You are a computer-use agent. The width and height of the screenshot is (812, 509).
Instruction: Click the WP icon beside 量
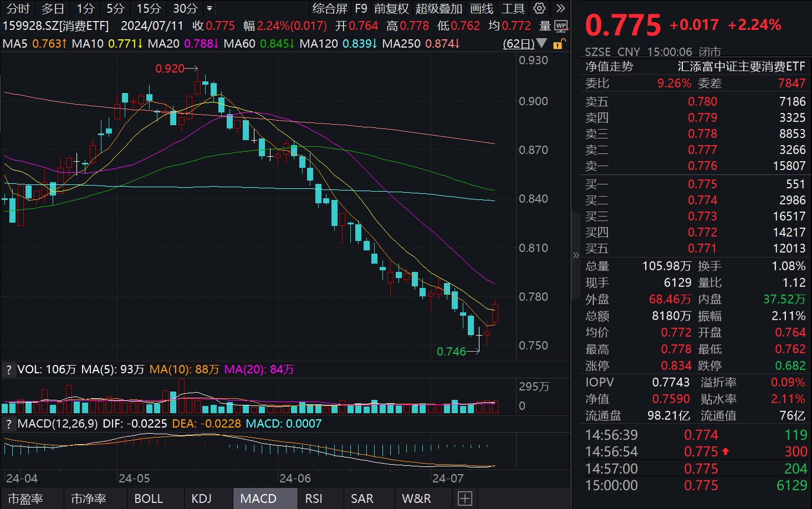pos(561,26)
